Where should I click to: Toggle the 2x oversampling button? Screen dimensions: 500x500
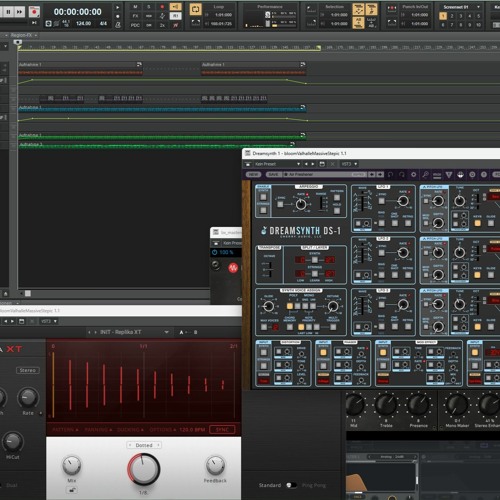point(162,25)
